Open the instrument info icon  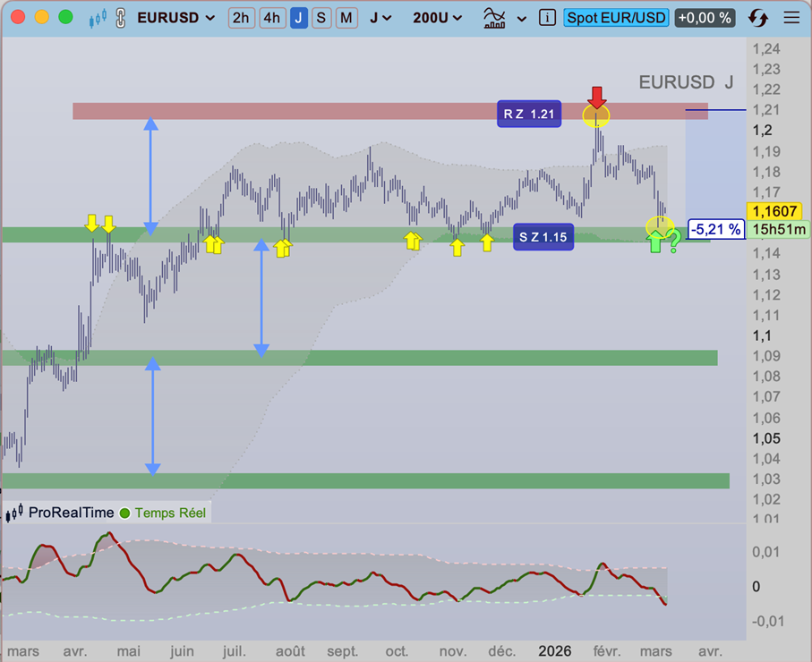point(547,18)
